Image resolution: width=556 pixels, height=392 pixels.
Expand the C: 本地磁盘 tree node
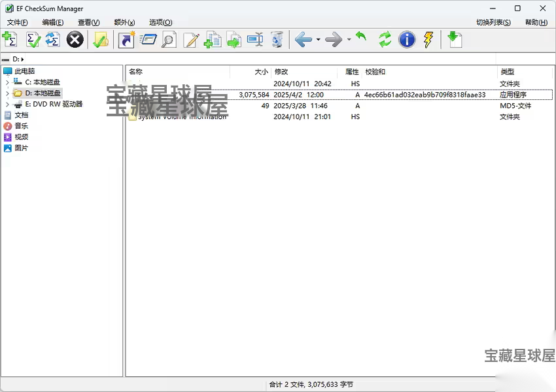click(7, 82)
